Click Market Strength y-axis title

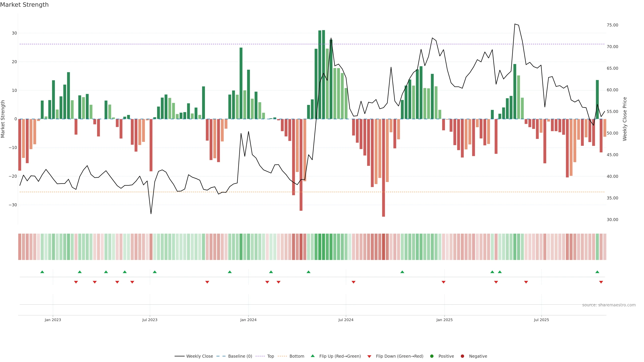coord(3,119)
